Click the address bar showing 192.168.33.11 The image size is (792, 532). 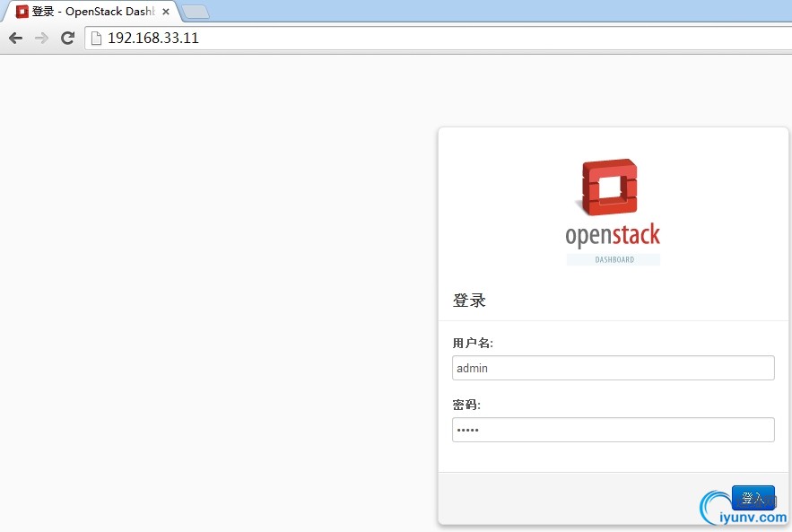coord(439,38)
